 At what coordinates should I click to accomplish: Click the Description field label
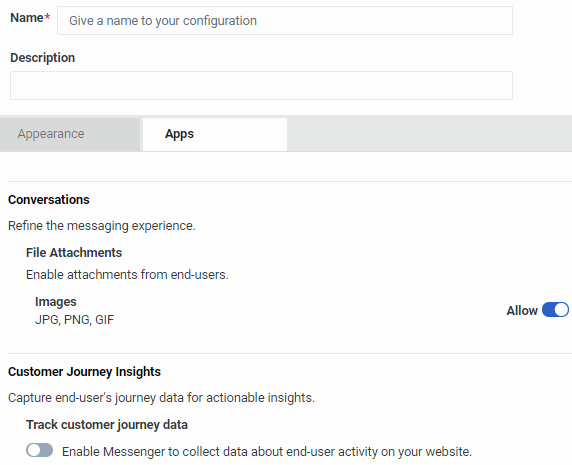point(42,58)
